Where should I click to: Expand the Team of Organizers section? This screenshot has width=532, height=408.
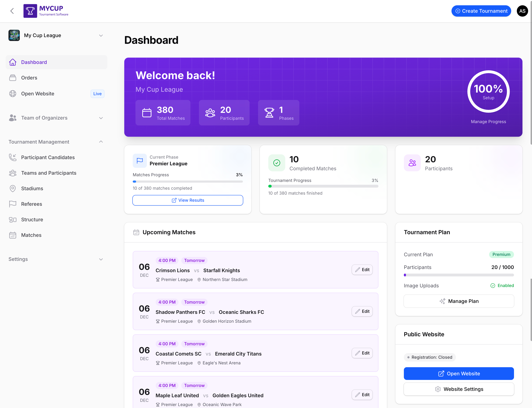(x=101, y=118)
